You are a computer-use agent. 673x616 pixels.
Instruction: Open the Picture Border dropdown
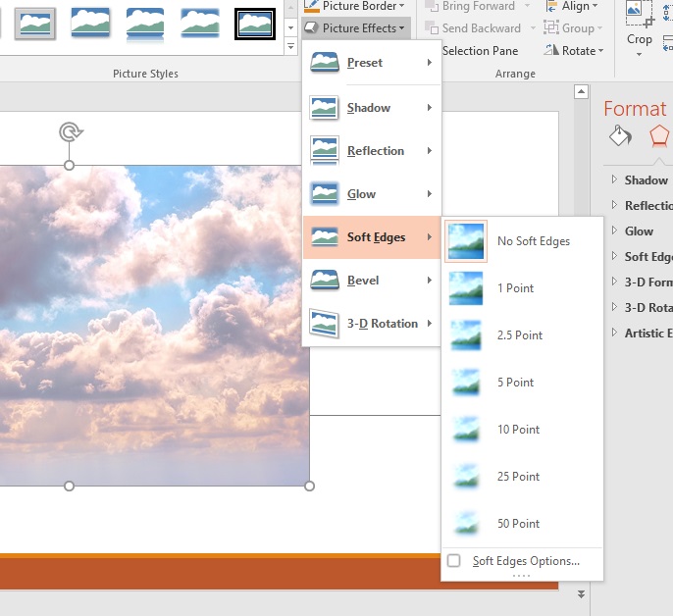pyautogui.click(x=356, y=6)
